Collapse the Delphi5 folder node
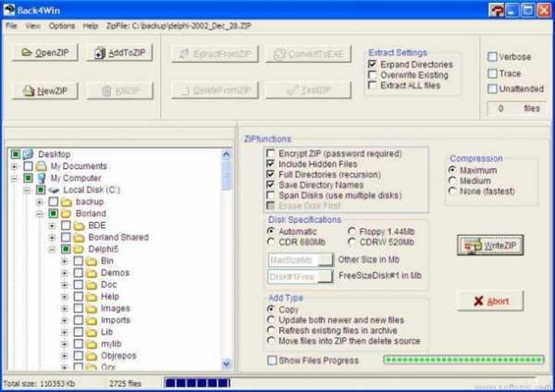This screenshot has height=392, width=555. tap(52, 250)
